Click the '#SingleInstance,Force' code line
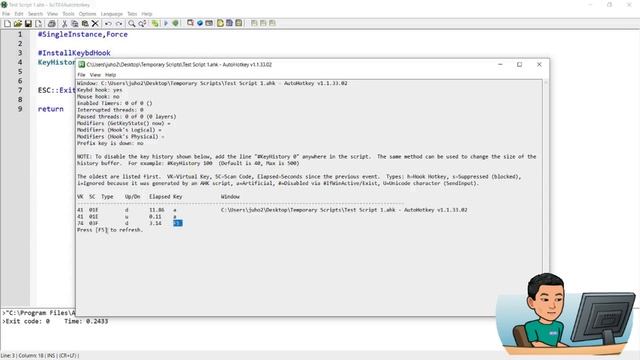This screenshot has width=640, height=360. click(82, 34)
